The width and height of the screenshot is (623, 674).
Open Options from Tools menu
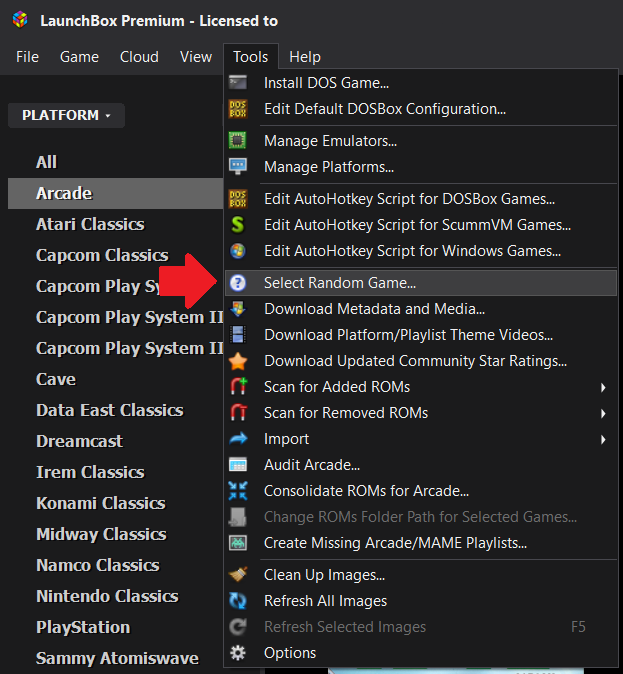421,653
